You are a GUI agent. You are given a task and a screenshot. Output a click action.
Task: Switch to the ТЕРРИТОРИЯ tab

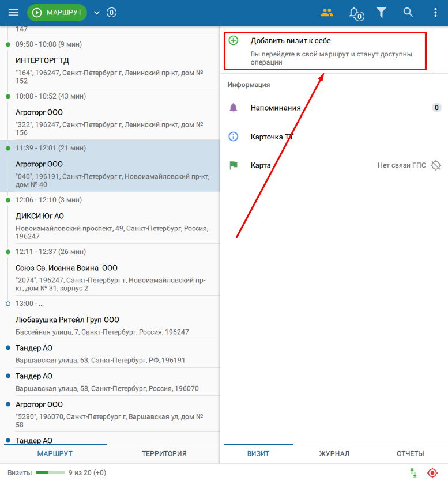coord(164,453)
